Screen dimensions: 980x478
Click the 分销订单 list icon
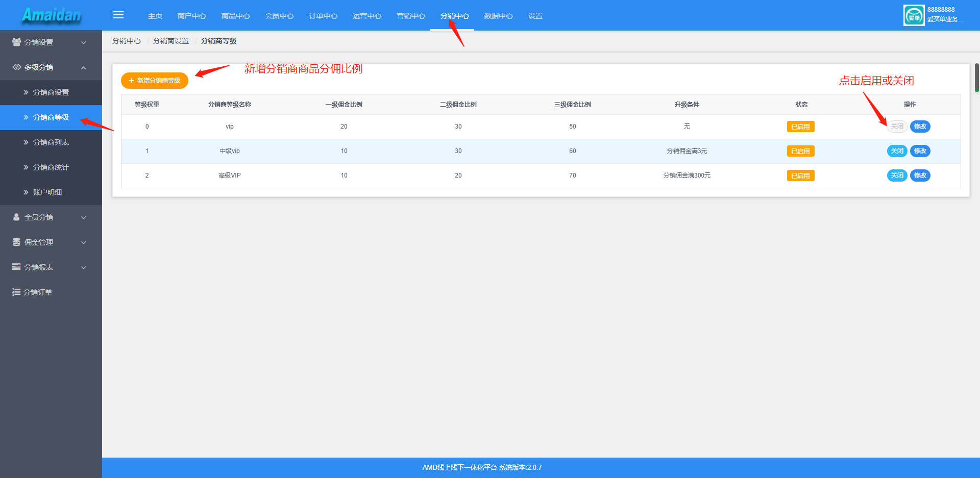(x=16, y=292)
